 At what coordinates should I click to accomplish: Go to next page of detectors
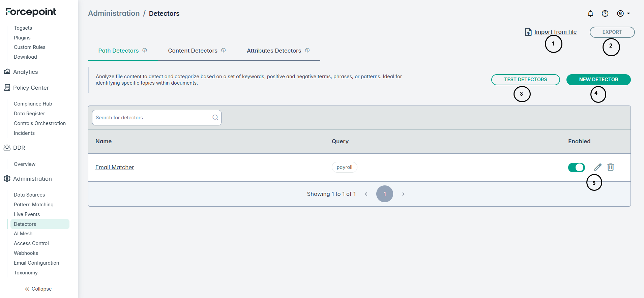point(403,194)
